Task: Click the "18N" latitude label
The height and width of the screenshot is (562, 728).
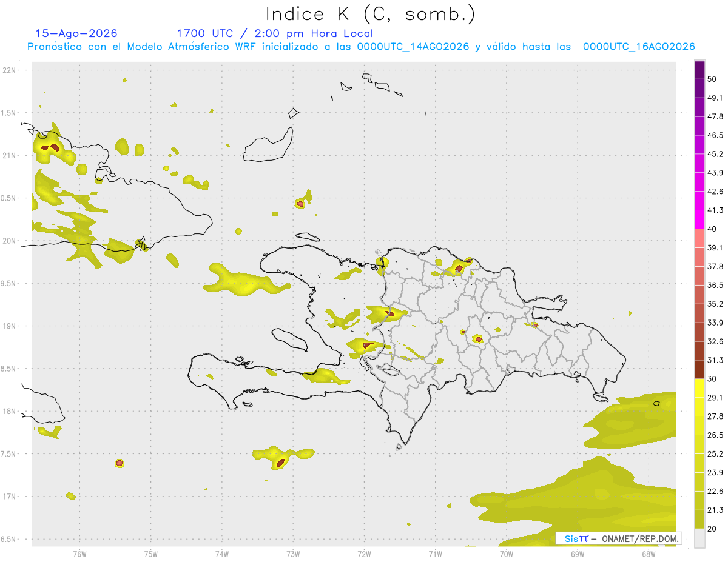Action: click(10, 412)
